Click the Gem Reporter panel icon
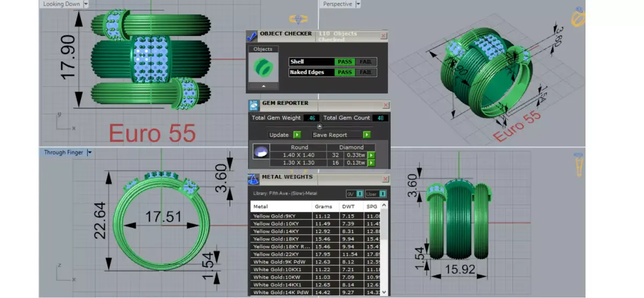The height and width of the screenshot is (298, 644). point(254,106)
